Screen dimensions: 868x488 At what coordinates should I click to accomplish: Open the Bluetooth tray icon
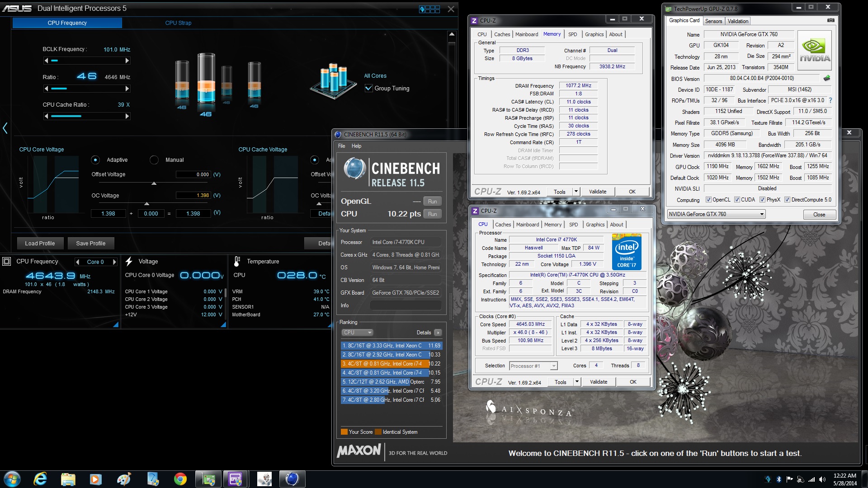[x=778, y=479]
